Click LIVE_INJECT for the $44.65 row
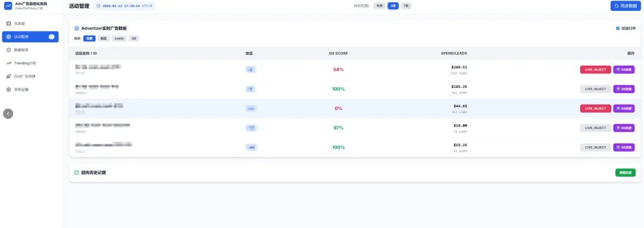This screenshot has width=644, height=228. click(x=596, y=109)
